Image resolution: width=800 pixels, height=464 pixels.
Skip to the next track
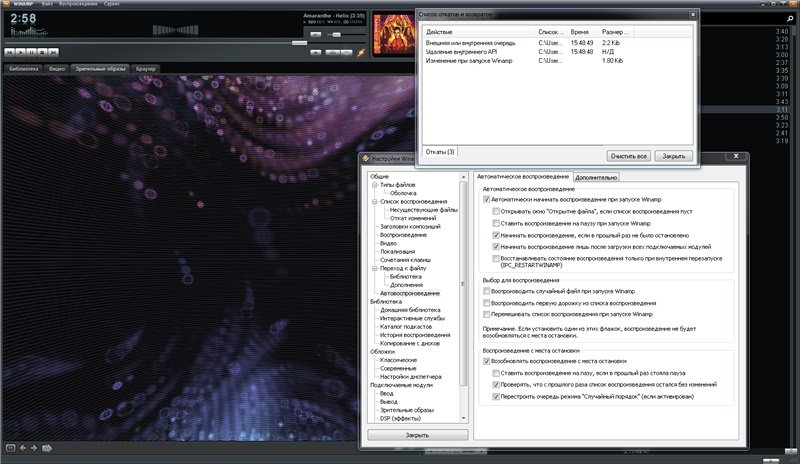tap(52, 50)
